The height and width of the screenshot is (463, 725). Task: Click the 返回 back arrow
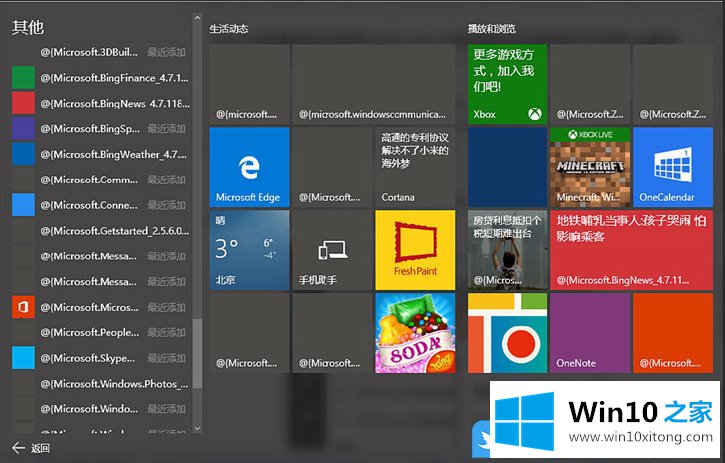click(18, 448)
